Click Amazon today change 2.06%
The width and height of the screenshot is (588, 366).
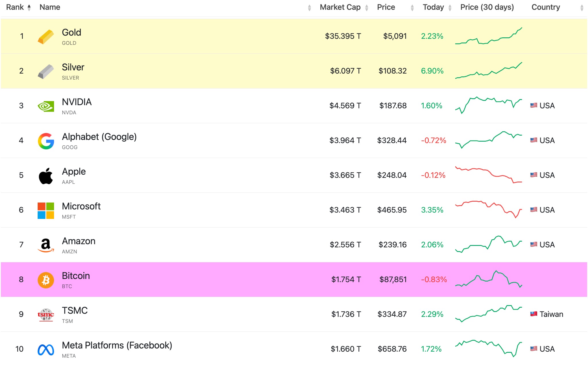tap(432, 245)
